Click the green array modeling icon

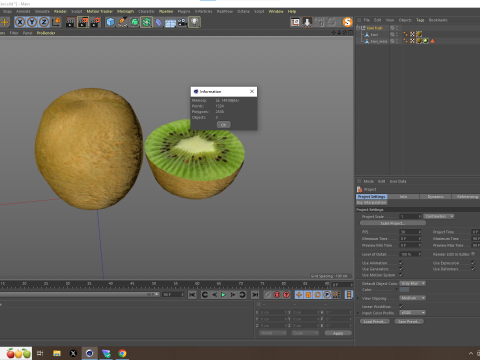(146, 22)
